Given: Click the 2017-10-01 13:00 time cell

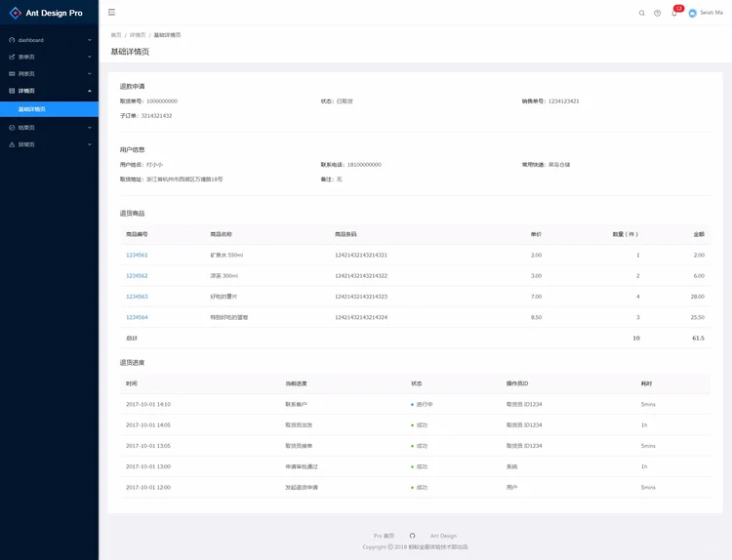Looking at the screenshot, I should (148, 466).
